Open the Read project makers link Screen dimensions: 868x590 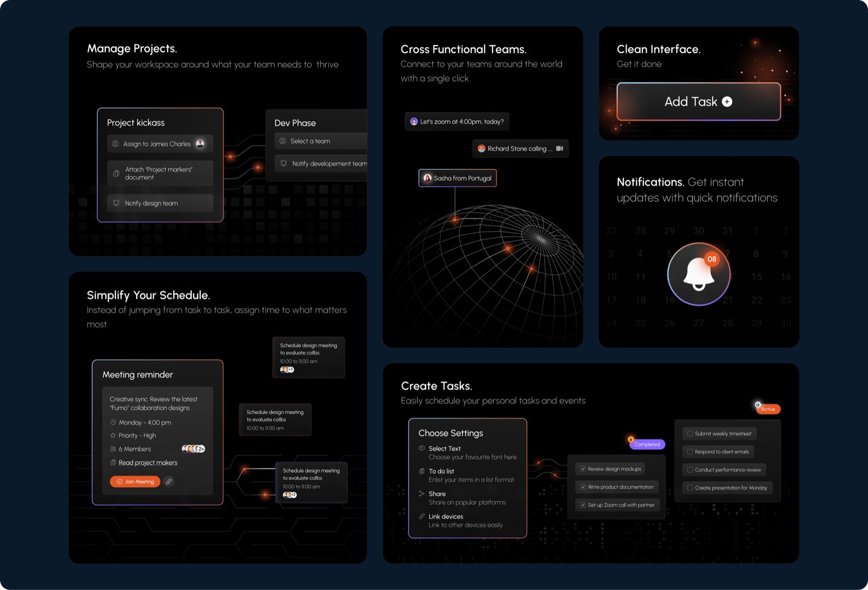tap(148, 463)
